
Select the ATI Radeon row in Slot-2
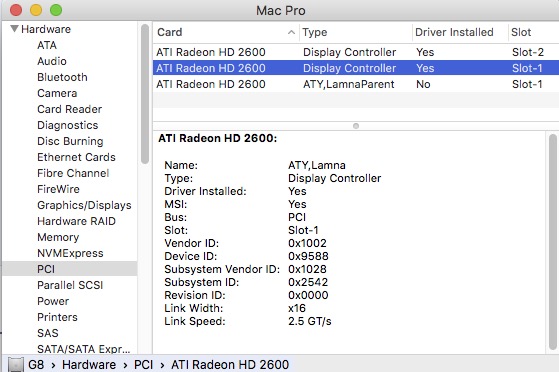356,52
